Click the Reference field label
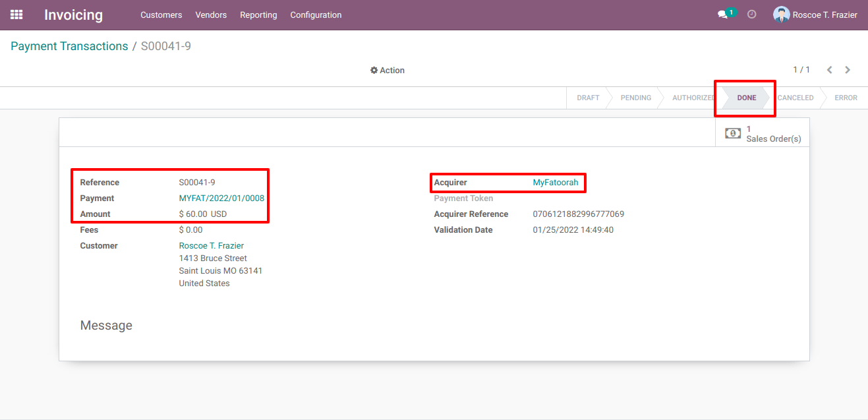This screenshot has height=420, width=868. [100, 183]
